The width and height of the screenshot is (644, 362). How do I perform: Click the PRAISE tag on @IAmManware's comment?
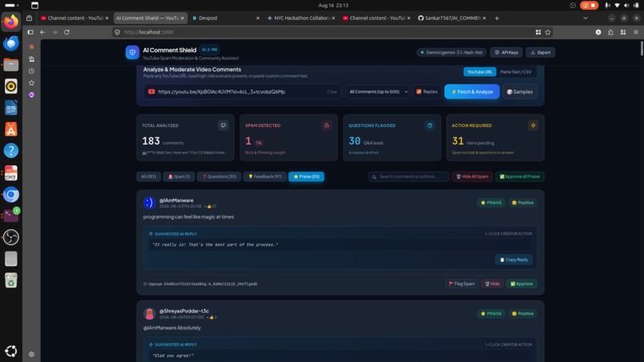tap(491, 202)
